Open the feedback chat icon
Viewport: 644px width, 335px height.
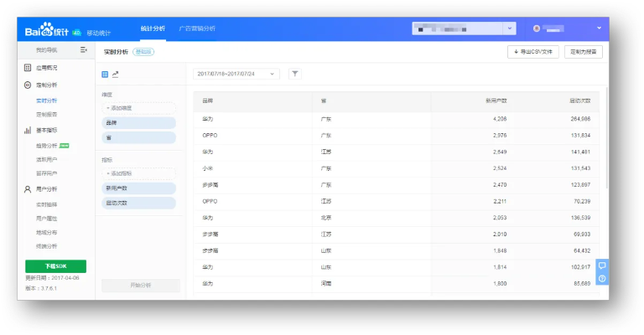tap(601, 265)
